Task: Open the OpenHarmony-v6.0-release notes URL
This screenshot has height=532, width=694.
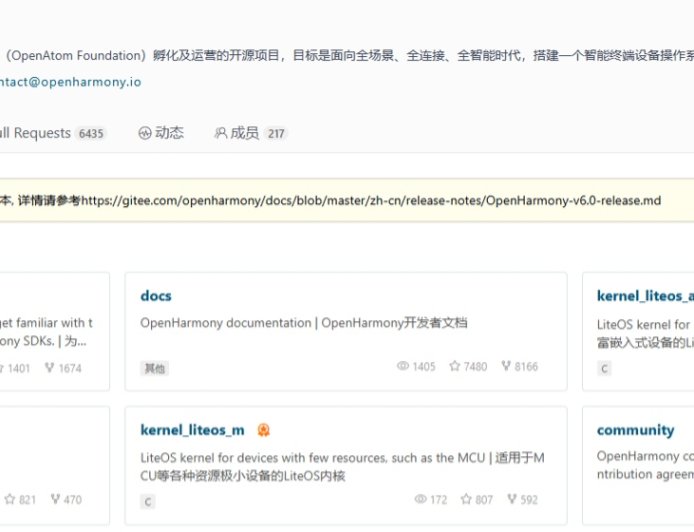Action: (x=371, y=201)
